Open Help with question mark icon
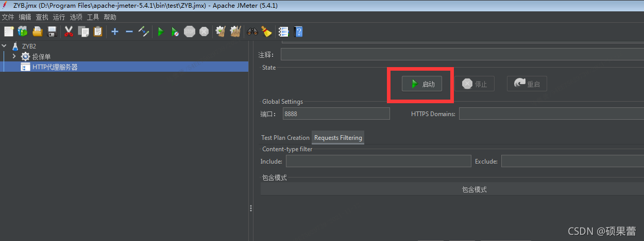This screenshot has width=644, height=241. [x=298, y=31]
